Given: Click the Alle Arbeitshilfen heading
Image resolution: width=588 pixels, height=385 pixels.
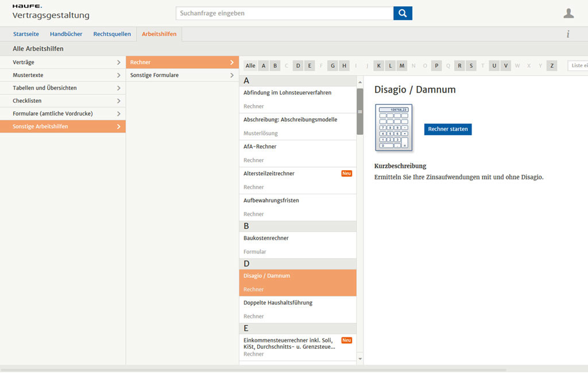Looking at the screenshot, I should pos(38,49).
